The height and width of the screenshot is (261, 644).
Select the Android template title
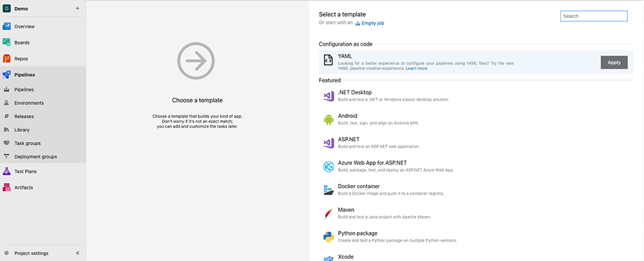348,116
